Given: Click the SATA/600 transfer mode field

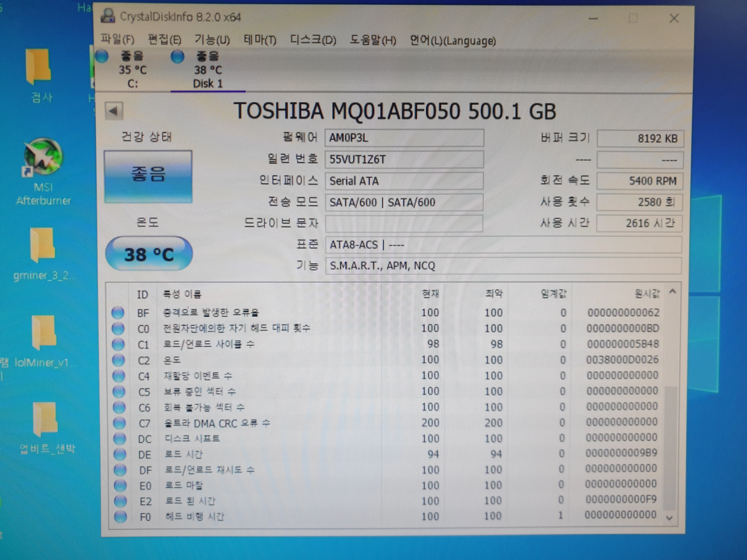Looking at the screenshot, I should point(404,202).
